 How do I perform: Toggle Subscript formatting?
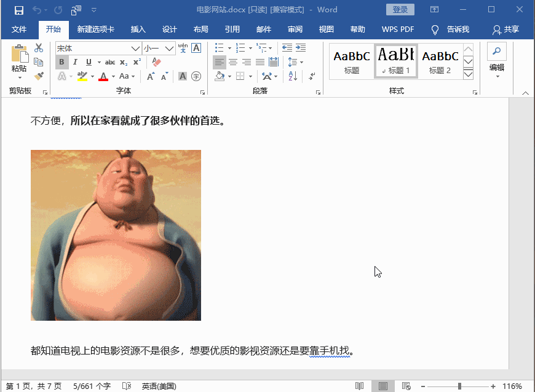click(x=124, y=63)
